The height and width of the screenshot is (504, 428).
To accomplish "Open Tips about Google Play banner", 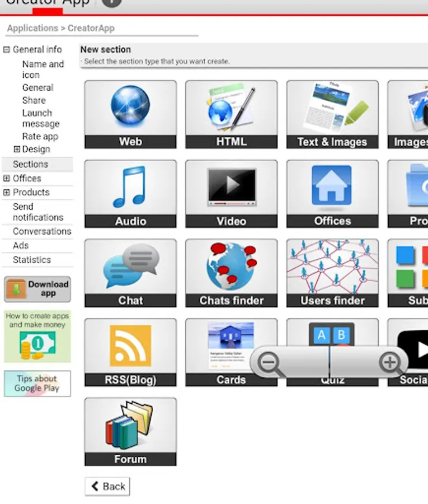I will pos(37,384).
